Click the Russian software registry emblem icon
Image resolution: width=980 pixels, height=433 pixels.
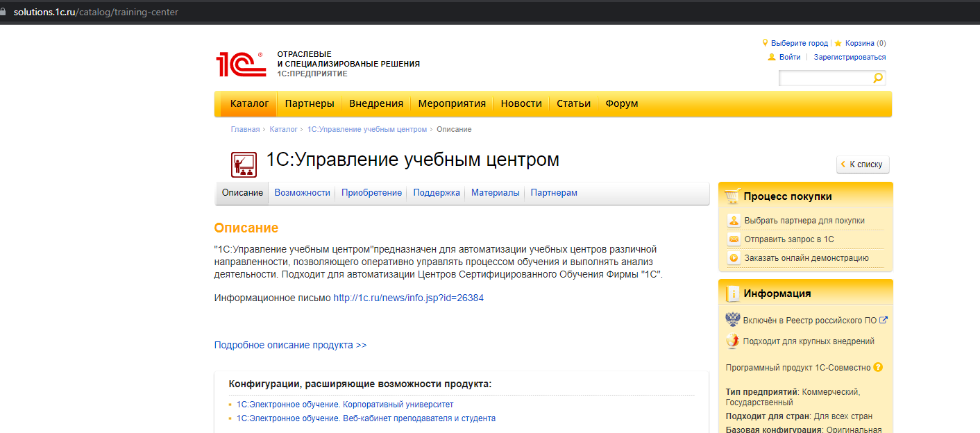point(733,320)
